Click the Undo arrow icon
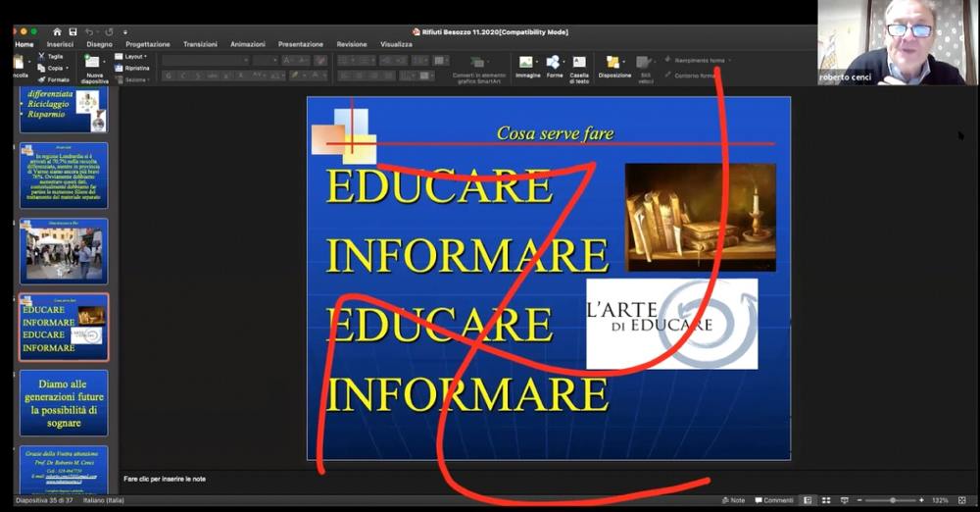 pos(89,31)
